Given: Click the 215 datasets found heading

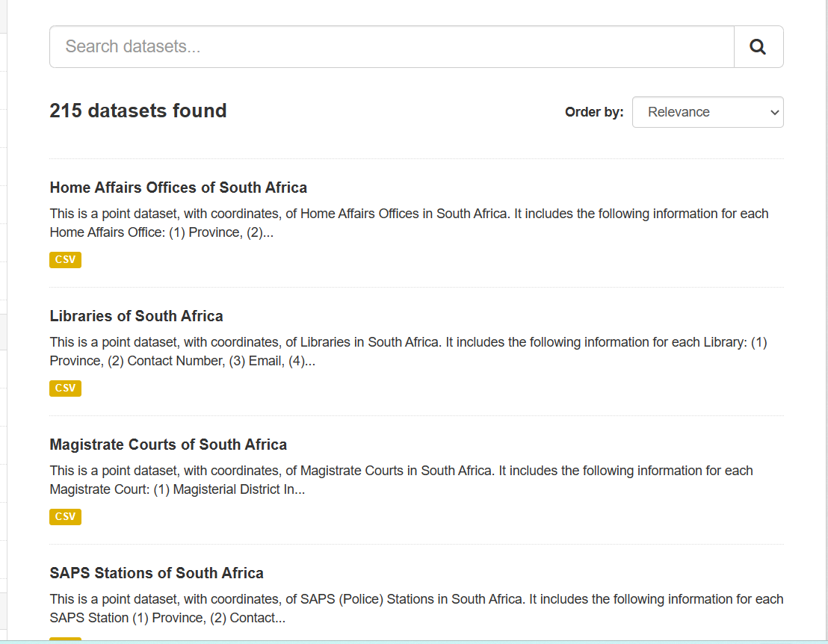Looking at the screenshot, I should click(138, 111).
